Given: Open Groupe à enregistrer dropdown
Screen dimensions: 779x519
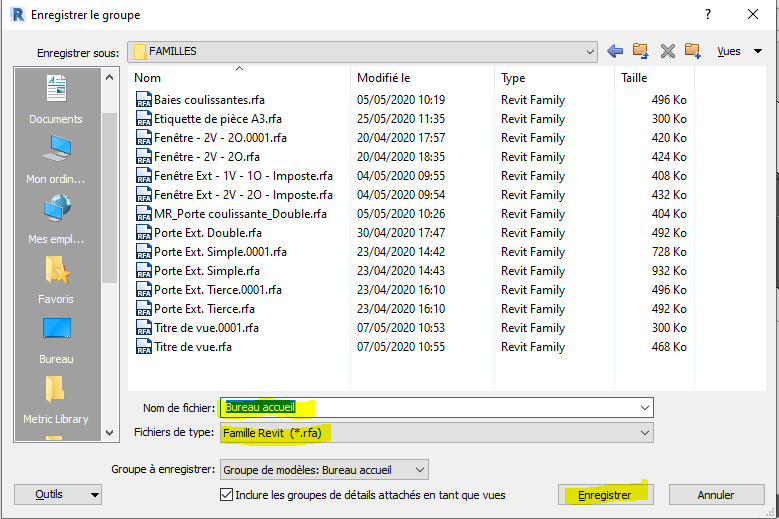Looking at the screenshot, I should (324, 470).
